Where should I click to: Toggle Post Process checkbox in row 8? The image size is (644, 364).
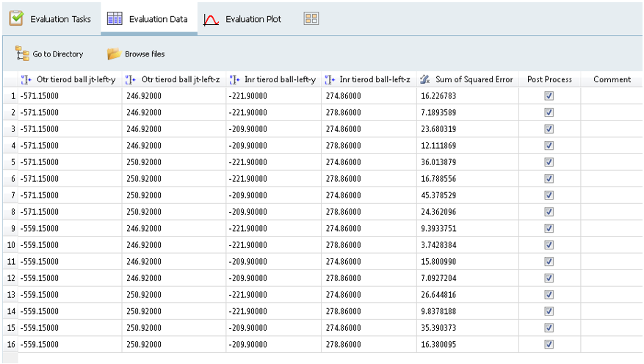click(x=549, y=212)
